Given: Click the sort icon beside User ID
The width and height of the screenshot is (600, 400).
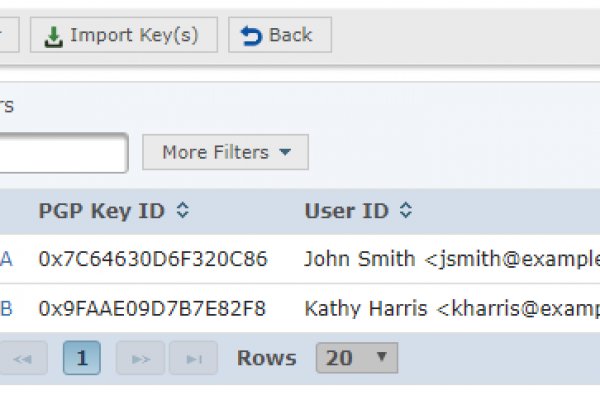Looking at the screenshot, I should point(406,211).
